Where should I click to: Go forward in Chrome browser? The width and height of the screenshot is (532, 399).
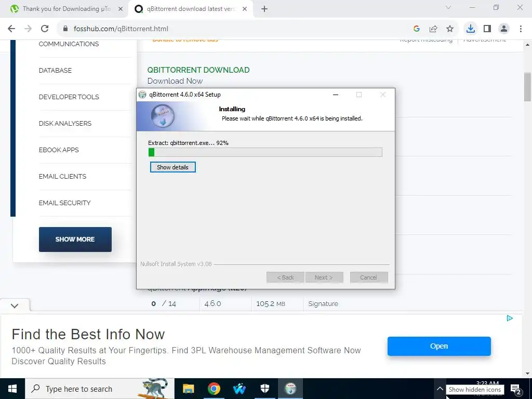(x=28, y=29)
